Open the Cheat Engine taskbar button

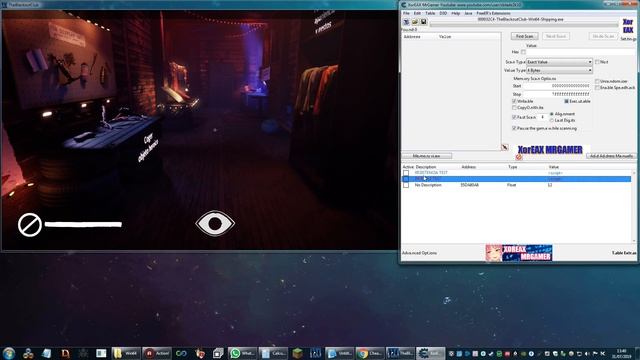430,353
